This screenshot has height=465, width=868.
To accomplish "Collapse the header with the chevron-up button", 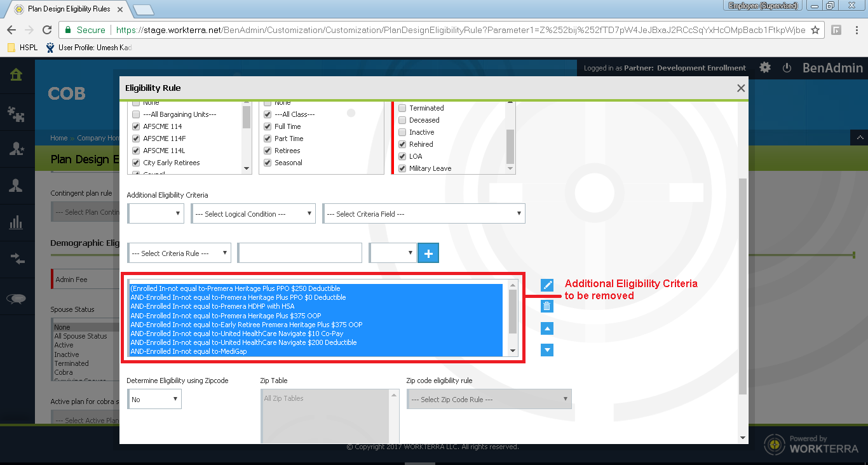I will point(860,138).
